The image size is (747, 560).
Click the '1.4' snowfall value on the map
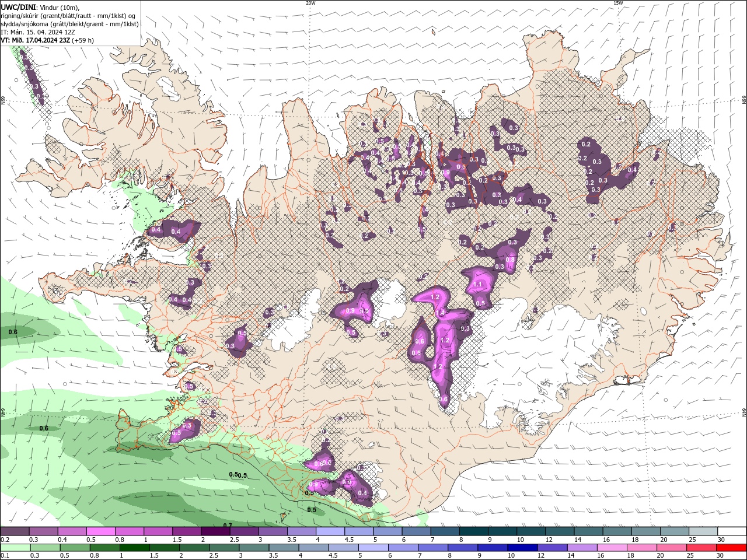[x=442, y=313]
